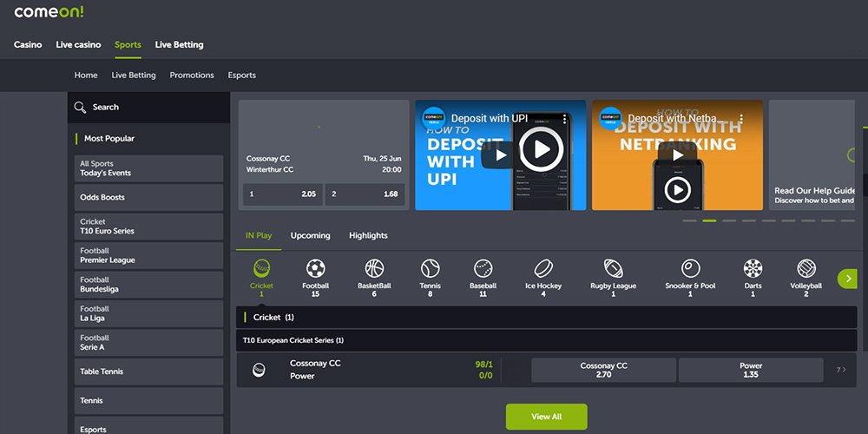This screenshot has width=868, height=434.
Task: Open the top Live Betting tab
Action: (x=180, y=45)
